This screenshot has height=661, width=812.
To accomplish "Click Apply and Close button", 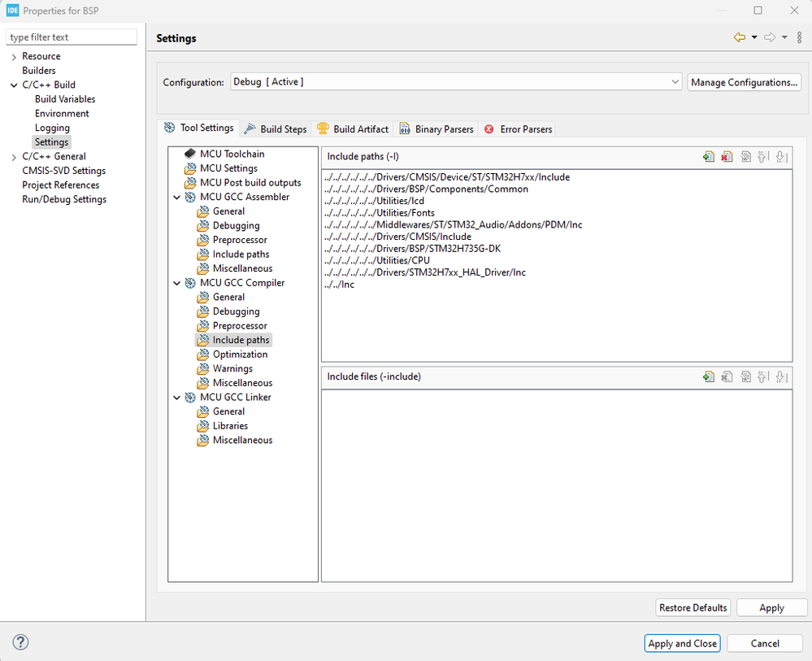I will [x=683, y=643].
